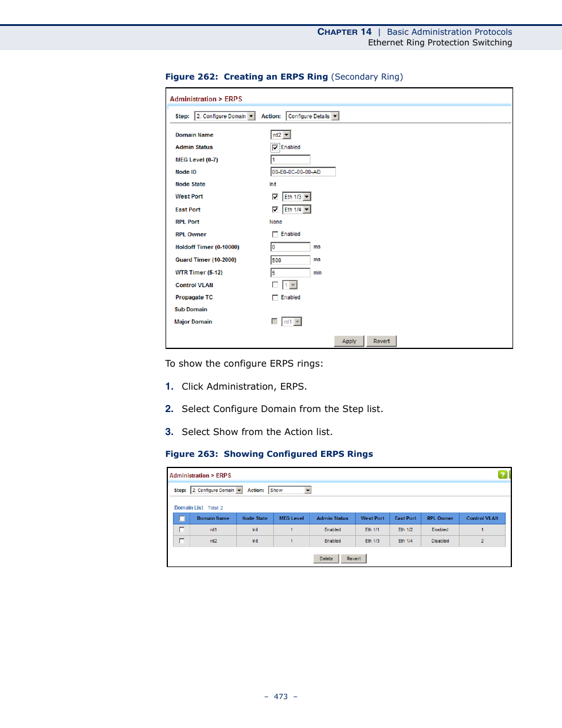The image size is (562, 728).
Task: Click the Guard Timer input field
Action: pyautogui.click(x=290, y=260)
